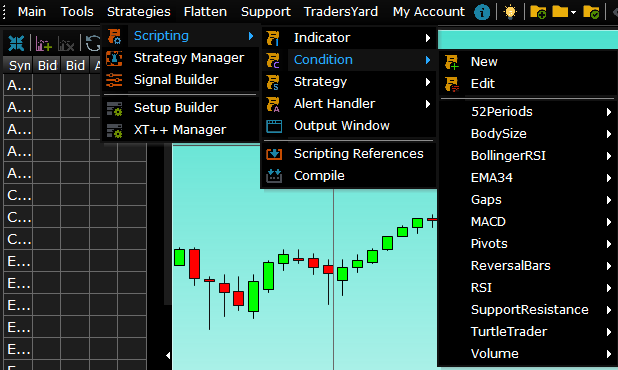Select Signal Builder from Strategies menu
Image resolution: width=618 pixels, height=370 pixels.
[x=176, y=80]
